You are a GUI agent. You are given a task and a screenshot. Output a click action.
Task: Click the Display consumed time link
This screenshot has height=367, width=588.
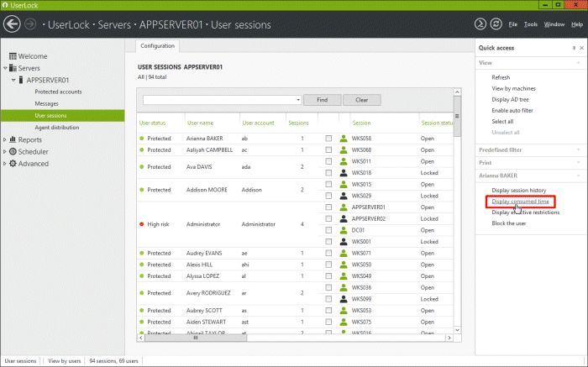click(520, 202)
